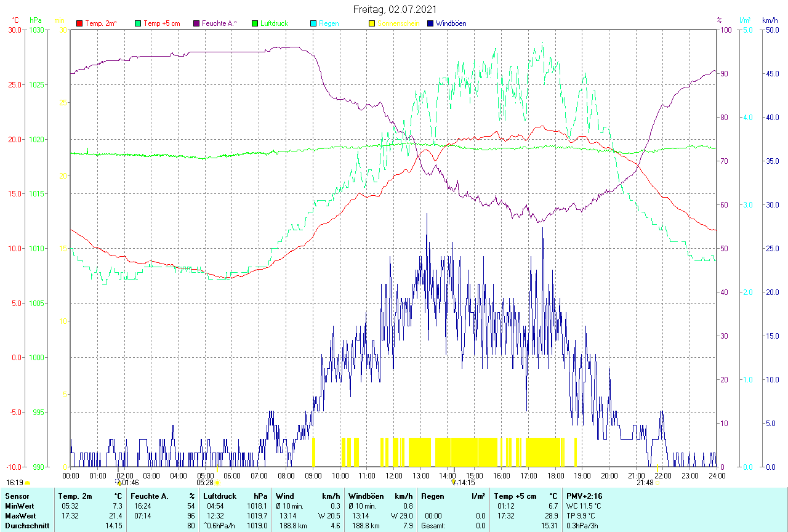
Task: Click the 'MaxWert' row label
Action: [x=20, y=515]
